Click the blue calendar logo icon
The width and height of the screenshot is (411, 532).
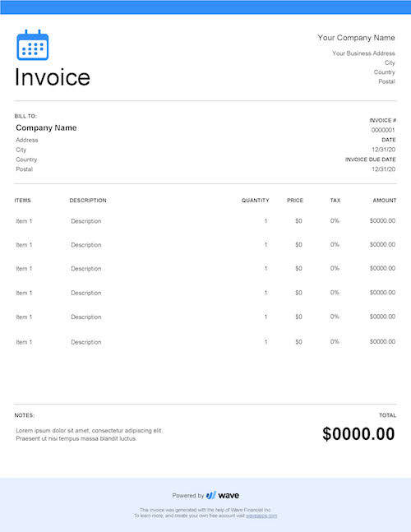[x=33, y=44]
